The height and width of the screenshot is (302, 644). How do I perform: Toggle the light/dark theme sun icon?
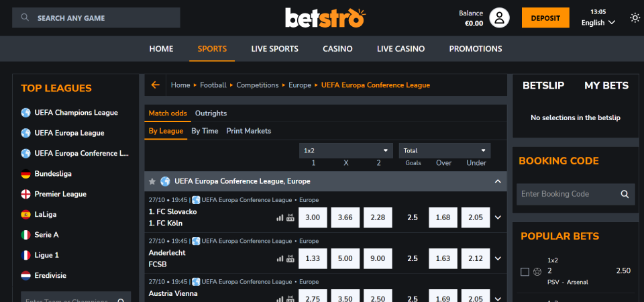coord(635,17)
